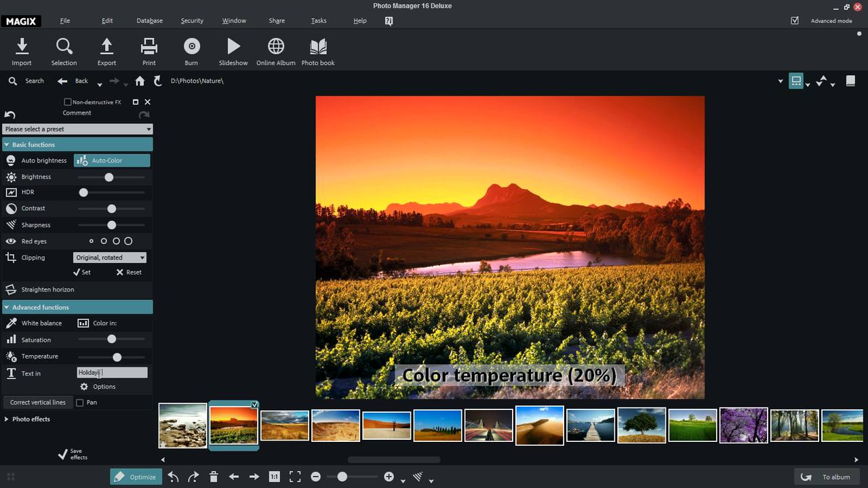The image size is (868, 488).
Task: Click the 1:1 zoom icon
Action: click(x=274, y=476)
